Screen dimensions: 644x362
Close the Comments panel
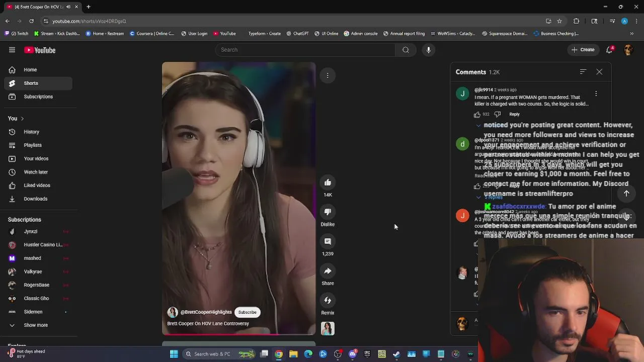[x=599, y=72]
